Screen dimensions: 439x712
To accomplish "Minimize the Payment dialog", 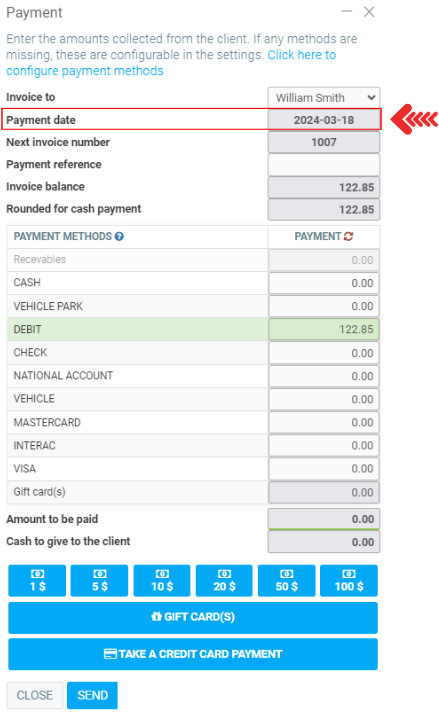I will click(347, 11).
